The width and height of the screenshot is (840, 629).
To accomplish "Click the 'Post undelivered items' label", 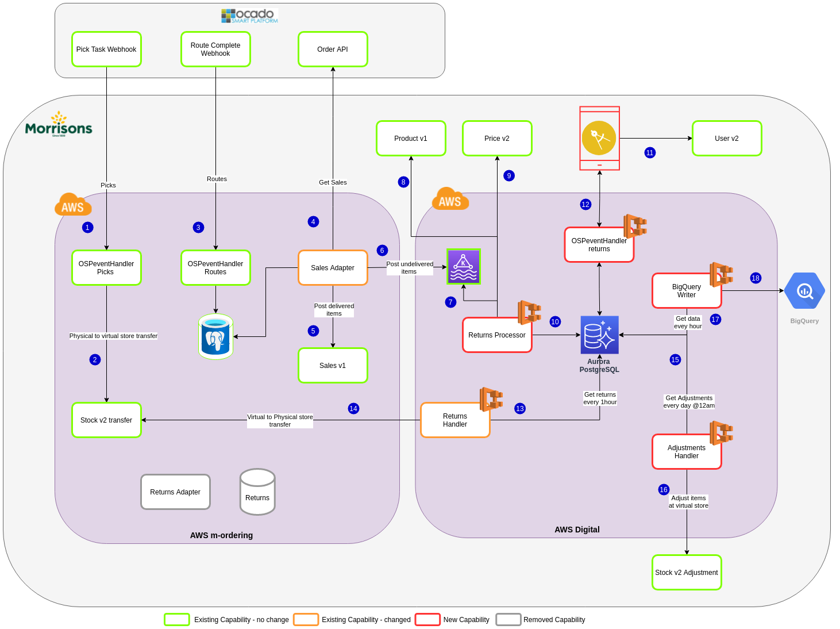I will (x=410, y=267).
